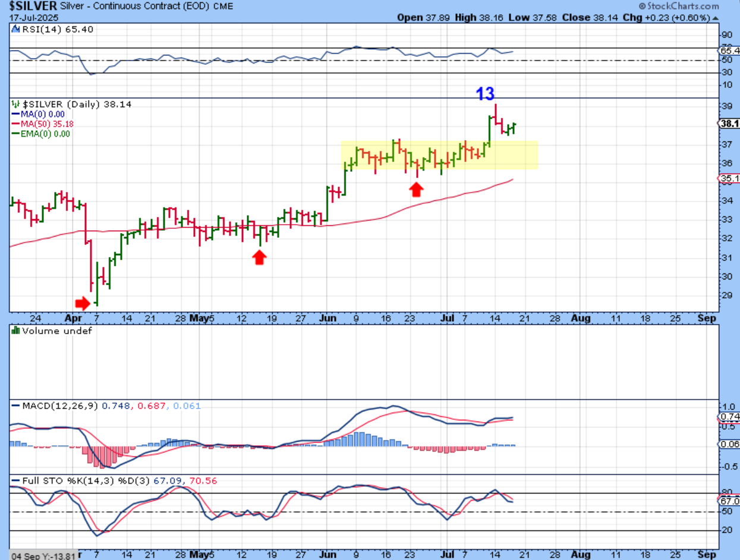Click the yellow highlighted consolidation box

[x=439, y=155]
